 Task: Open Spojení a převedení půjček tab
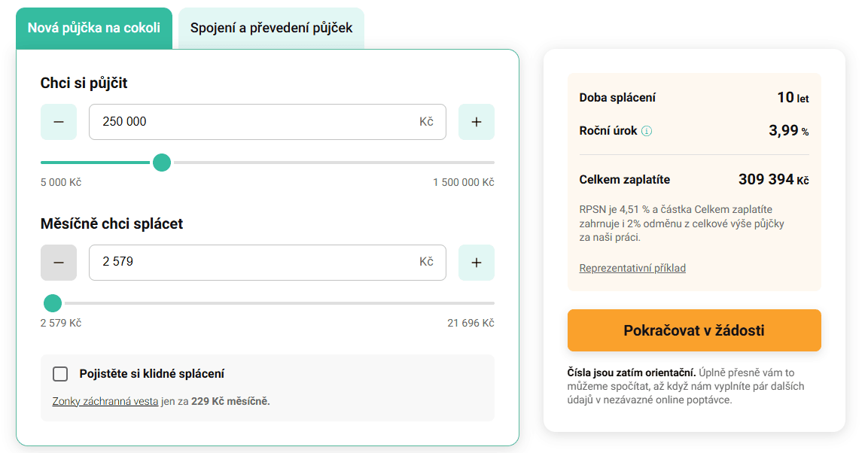coord(271,29)
